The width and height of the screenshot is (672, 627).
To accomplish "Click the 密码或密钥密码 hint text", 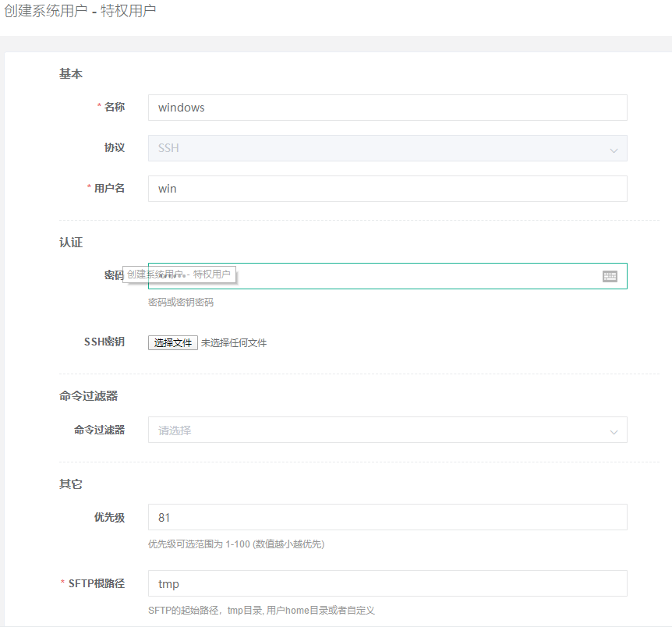I will pos(181,303).
